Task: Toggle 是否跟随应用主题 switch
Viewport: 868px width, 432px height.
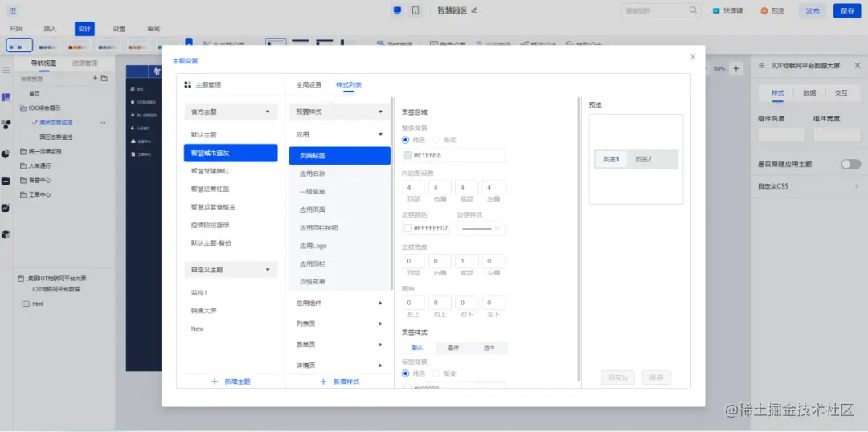Action: pos(851,165)
